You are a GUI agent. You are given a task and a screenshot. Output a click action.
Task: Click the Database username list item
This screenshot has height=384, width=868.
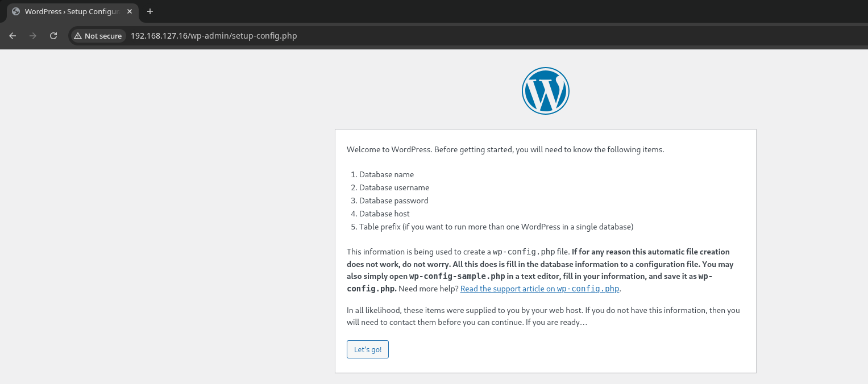[394, 187]
